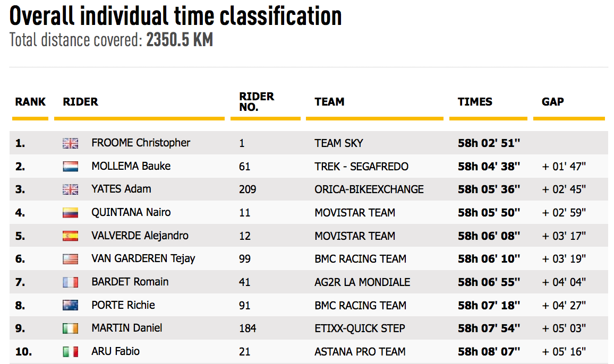
Task: Click the TIMES column header
Action: tap(475, 102)
